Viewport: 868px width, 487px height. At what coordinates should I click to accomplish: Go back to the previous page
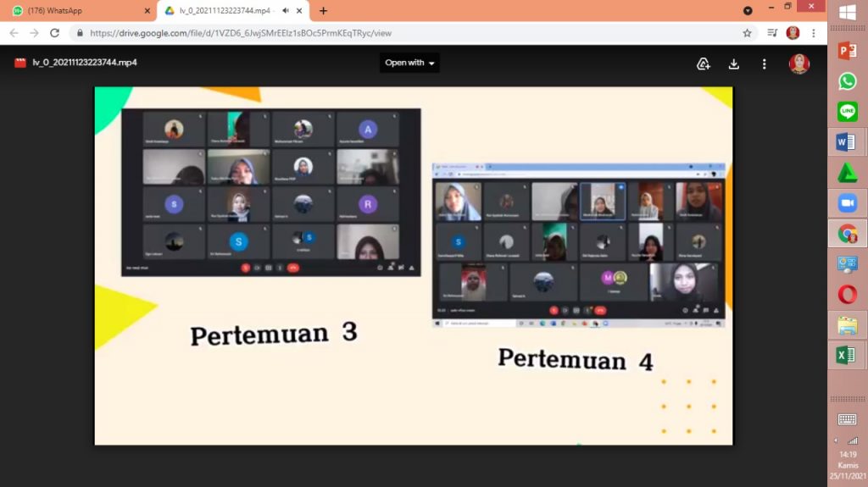[x=14, y=33]
